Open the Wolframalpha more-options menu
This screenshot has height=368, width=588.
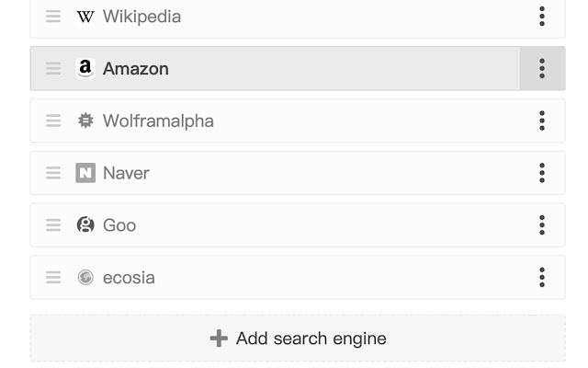coord(542,121)
